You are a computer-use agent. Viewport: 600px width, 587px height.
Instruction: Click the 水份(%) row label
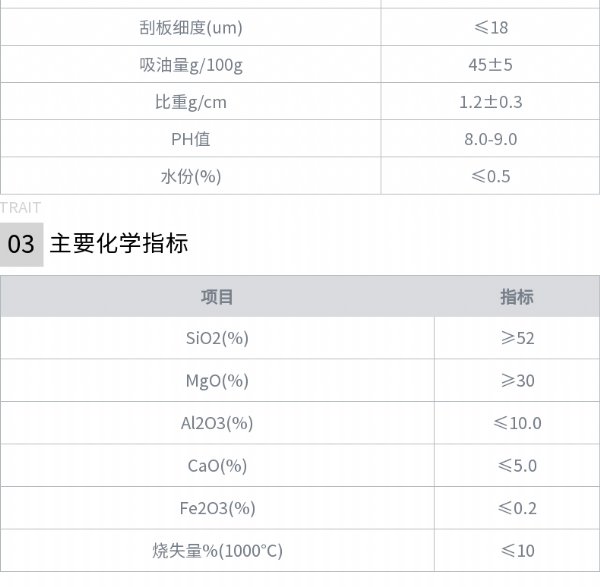pyautogui.click(x=191, y=176)
